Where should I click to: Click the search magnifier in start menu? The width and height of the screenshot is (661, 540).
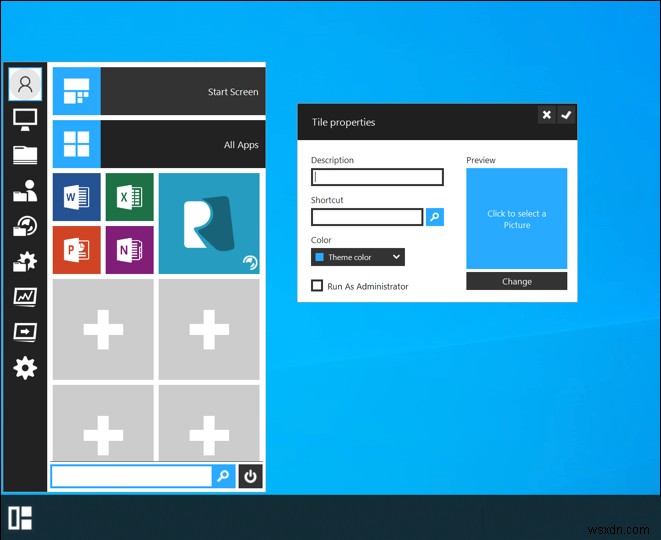pos(223,476)
